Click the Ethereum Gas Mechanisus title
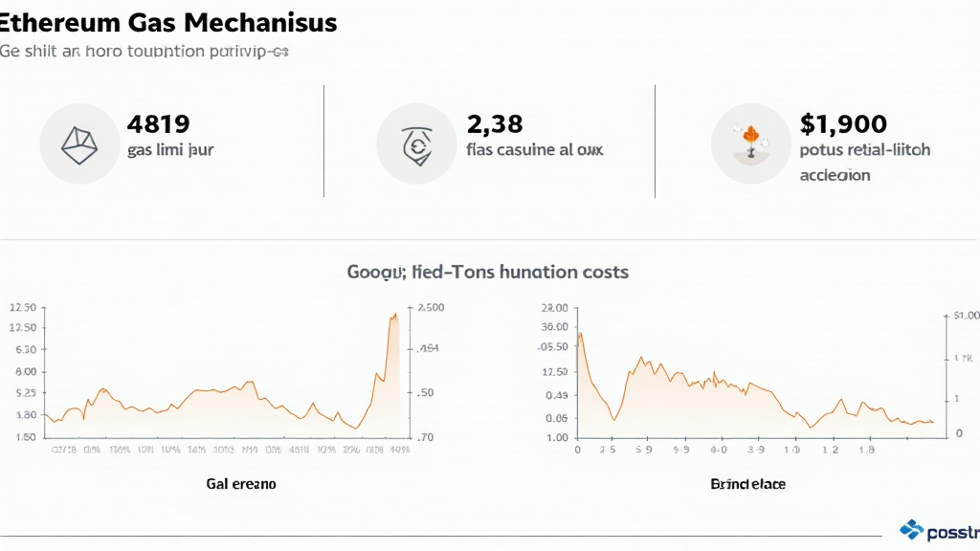 coord(168,22)
